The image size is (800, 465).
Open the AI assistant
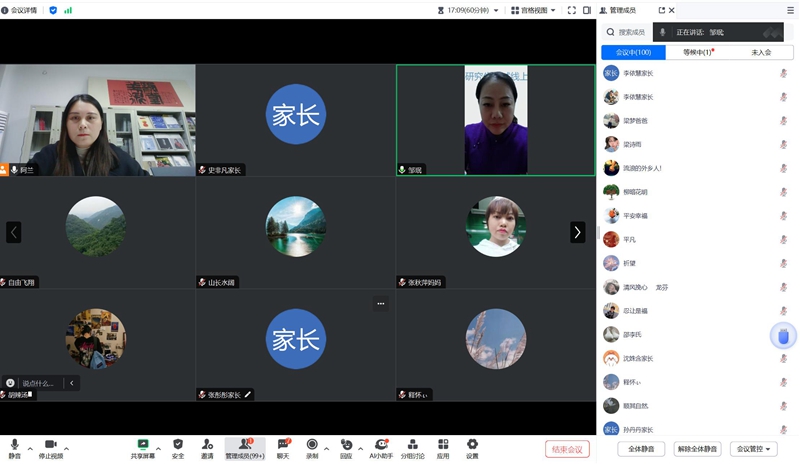[x=381, y=444]
